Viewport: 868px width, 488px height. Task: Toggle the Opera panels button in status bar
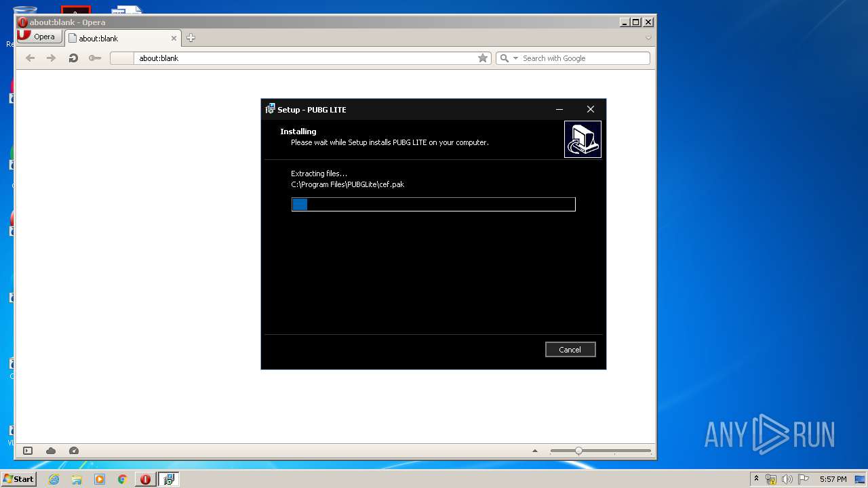click(x=28, y=451)
